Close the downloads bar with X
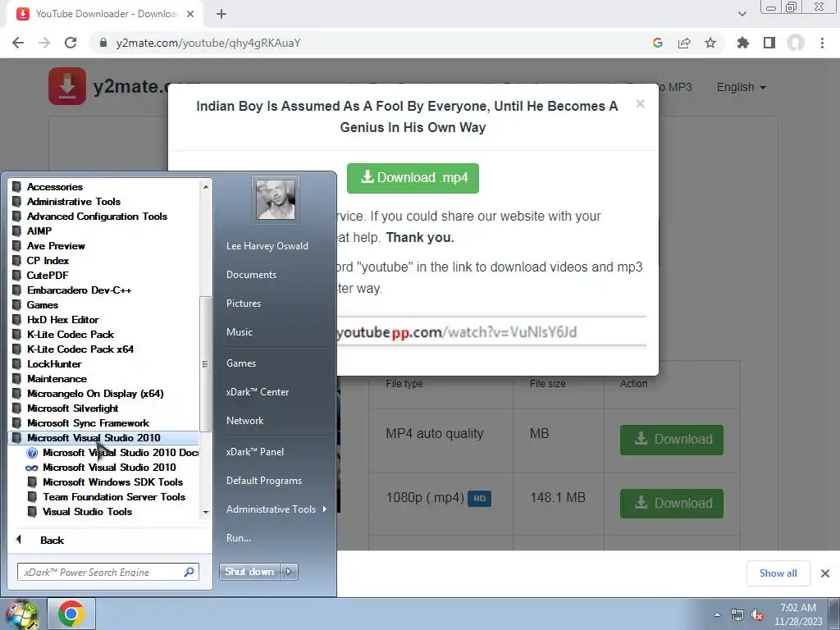This screenshot has width=840, height=630. tap(825, 573)
